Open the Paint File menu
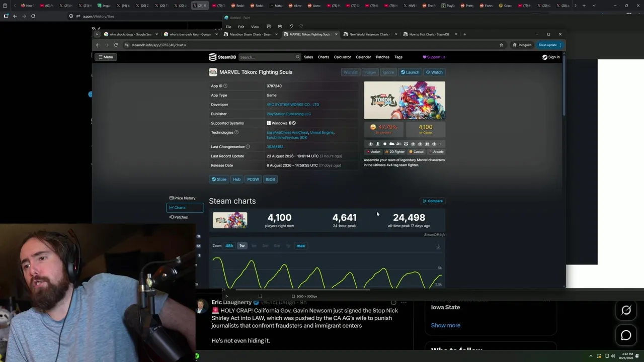Screen dimensions: 644x362 click(x=228, y=27)
